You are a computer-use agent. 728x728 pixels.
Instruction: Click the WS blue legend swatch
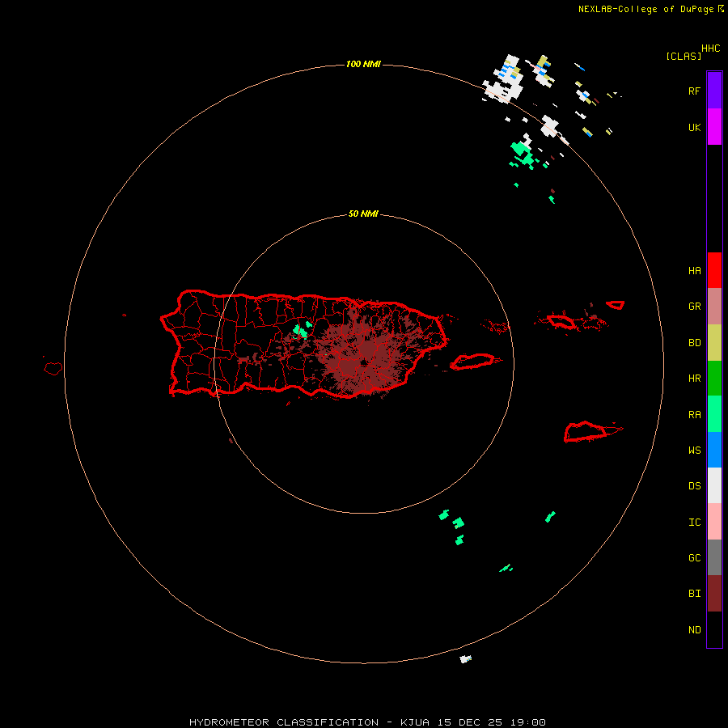pos(714,450)
